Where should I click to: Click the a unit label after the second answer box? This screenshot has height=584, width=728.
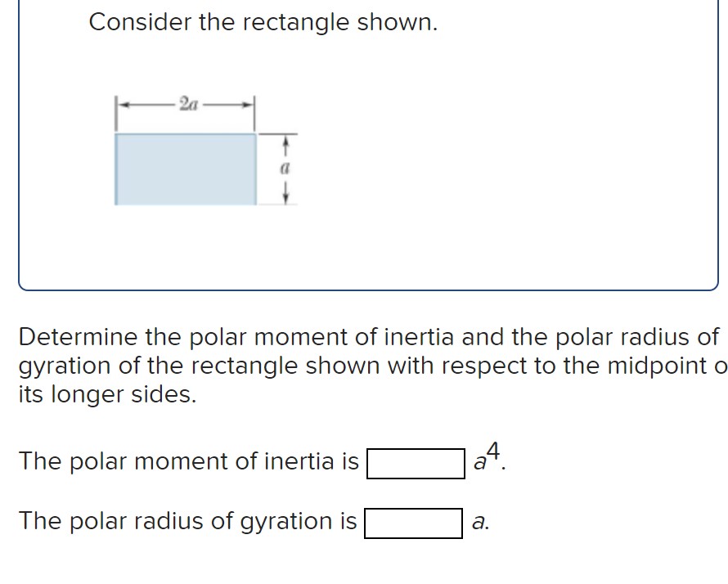point(479,521)
